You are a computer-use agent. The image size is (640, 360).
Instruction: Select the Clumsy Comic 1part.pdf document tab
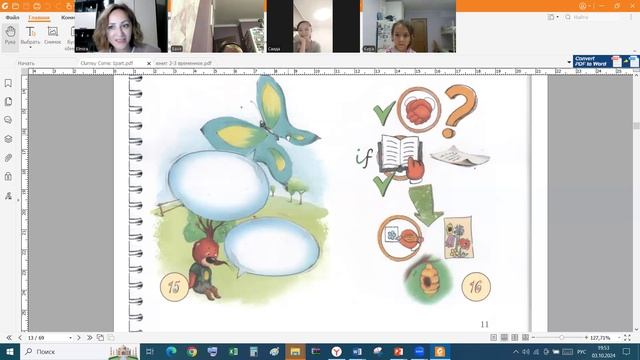click(x=107, y=63)
